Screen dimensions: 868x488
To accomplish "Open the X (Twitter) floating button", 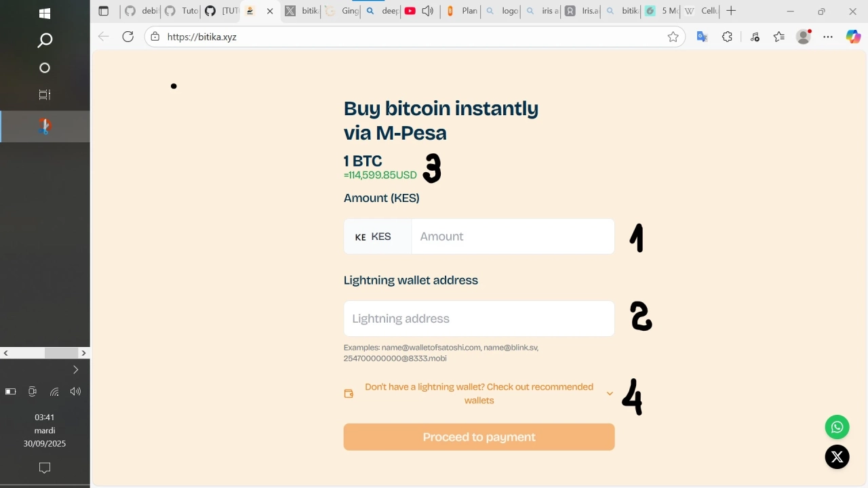I will (837, 457).
